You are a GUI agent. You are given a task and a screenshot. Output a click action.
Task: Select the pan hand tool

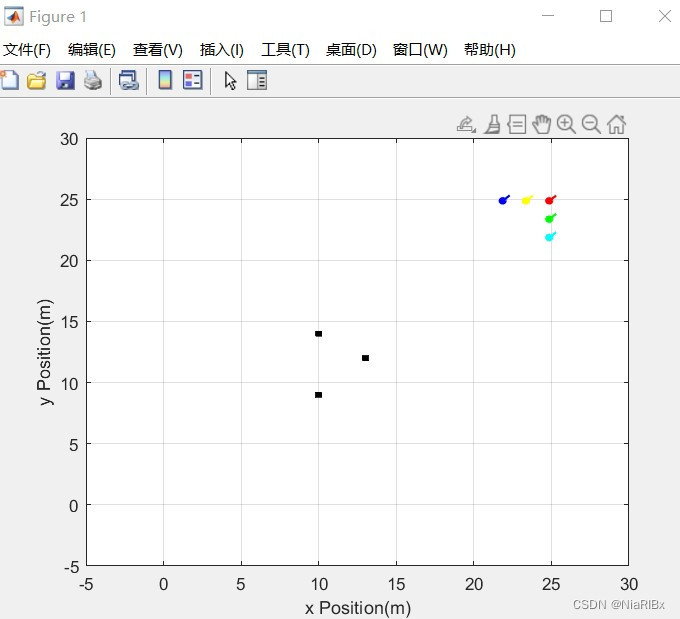(542, 124)
